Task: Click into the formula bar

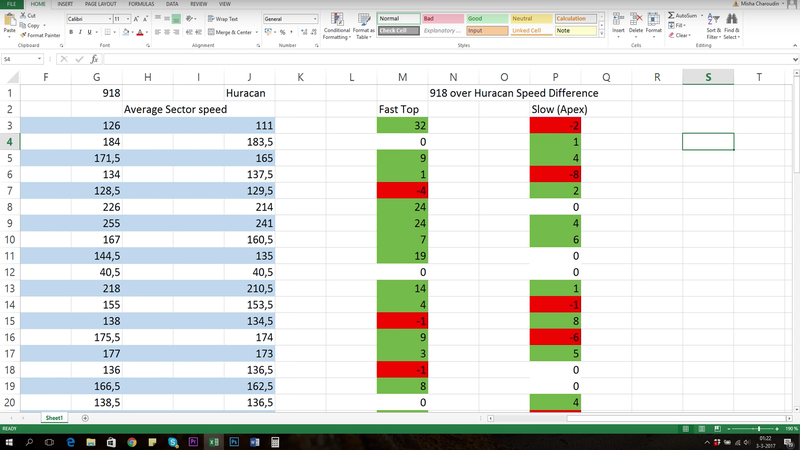Action: 448,59
